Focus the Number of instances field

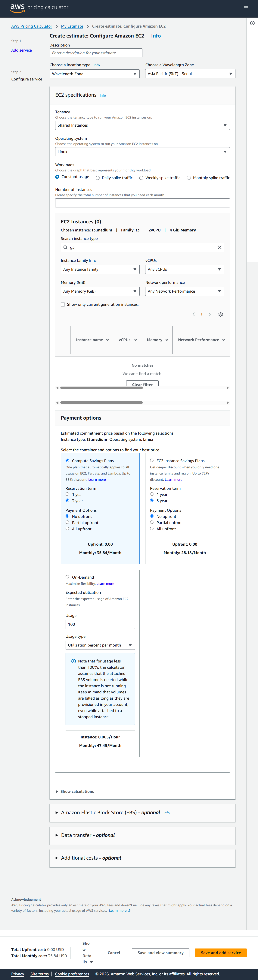point(142,203)
